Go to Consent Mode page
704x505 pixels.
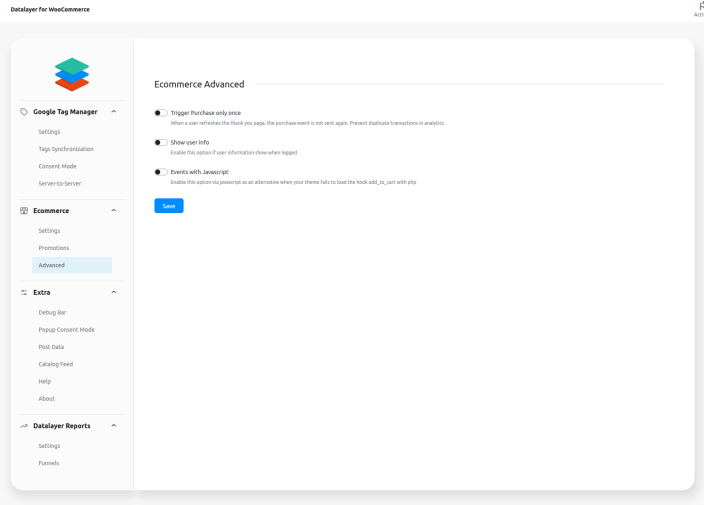coord(57,166)
